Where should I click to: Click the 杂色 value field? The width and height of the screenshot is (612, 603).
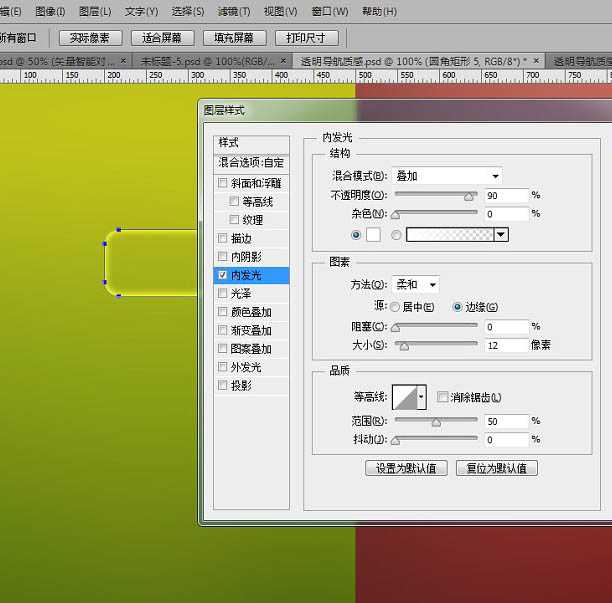(507, 214)
